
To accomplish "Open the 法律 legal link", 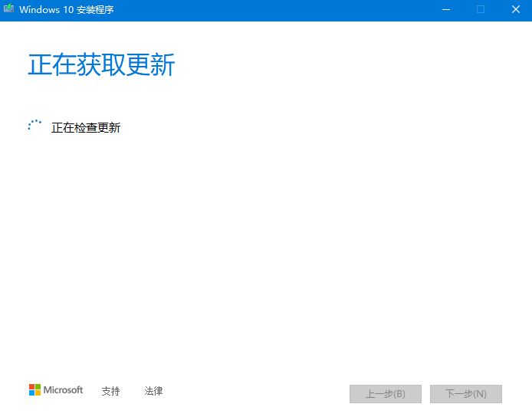I will [153, 391].
